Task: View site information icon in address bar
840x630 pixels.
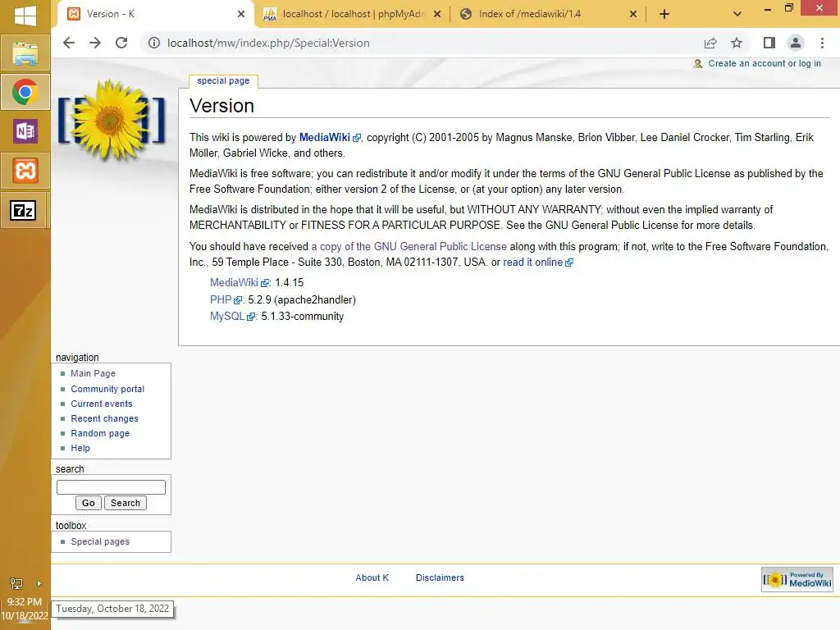Action: click(x=153, y=43)
